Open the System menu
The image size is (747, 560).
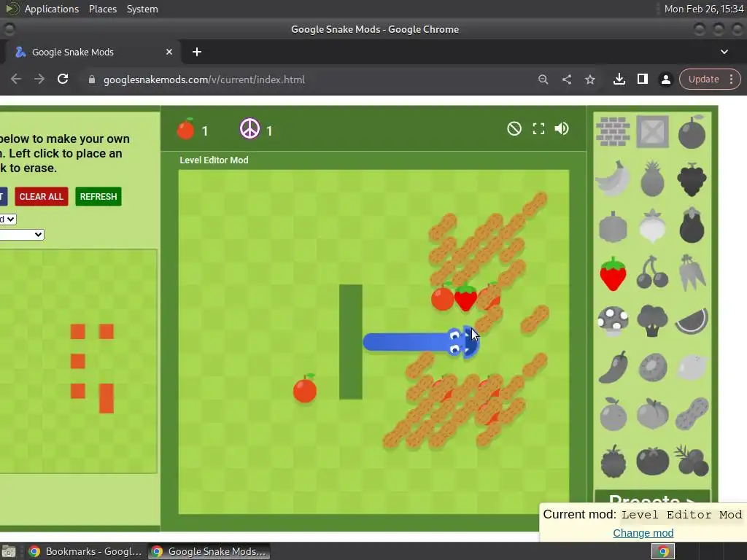pyautogui.click(x=142, y=9)
